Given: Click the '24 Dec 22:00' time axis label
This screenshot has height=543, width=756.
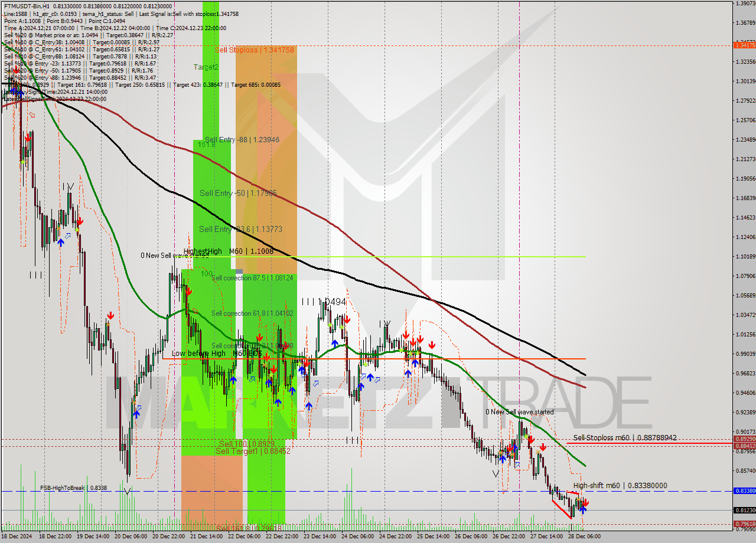Looking at the screenshot, I should point(395,537).
